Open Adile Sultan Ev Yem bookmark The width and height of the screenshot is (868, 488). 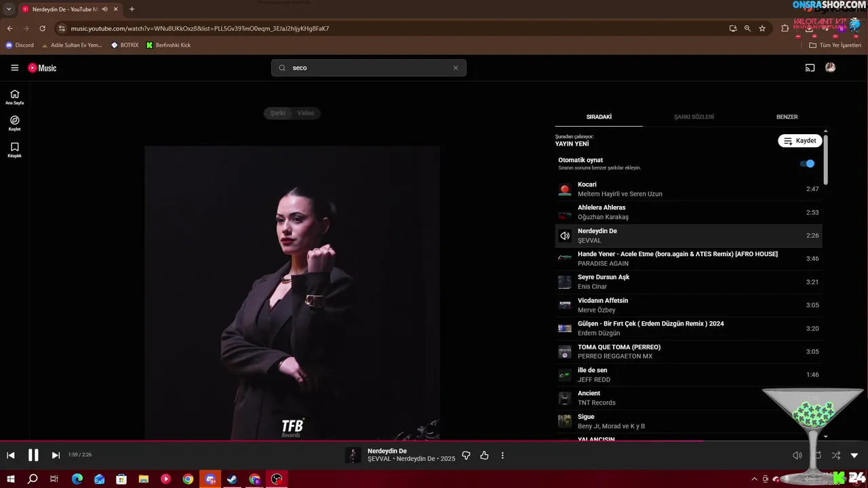[72, 45]
